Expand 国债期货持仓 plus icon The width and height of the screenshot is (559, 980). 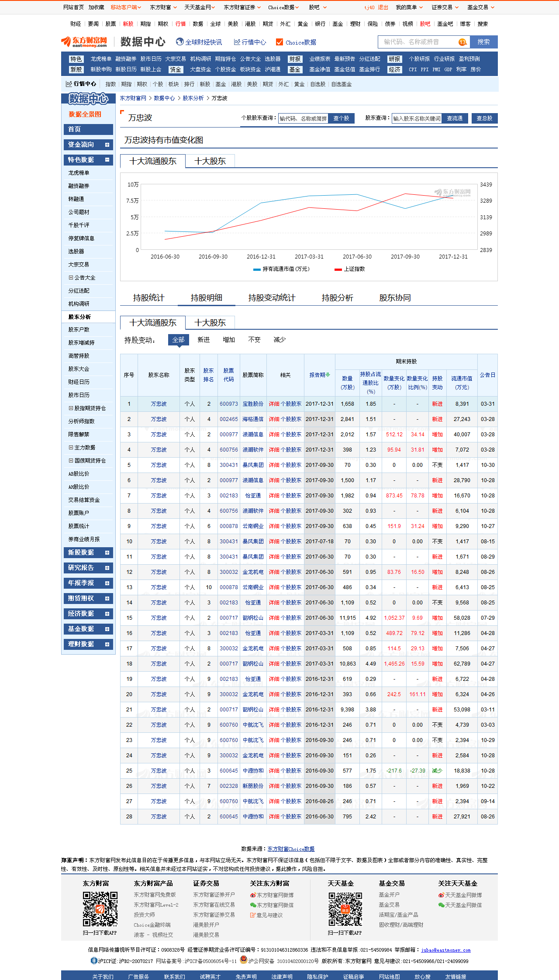(x=71, y=460)
